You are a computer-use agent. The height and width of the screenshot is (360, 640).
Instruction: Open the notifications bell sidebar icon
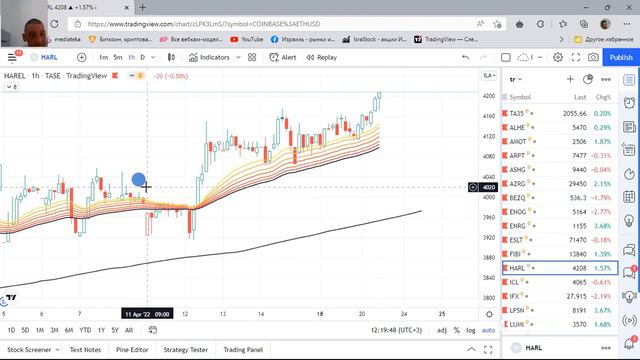629,344
